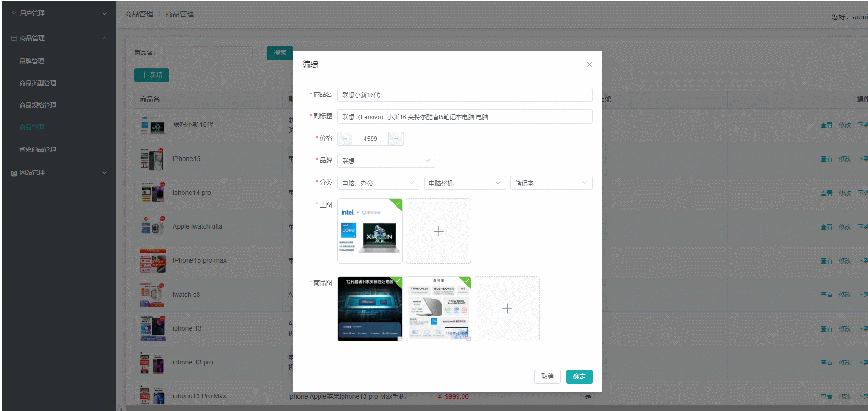Add a new 主图 via plus box
Image resolution: width=868 pixels, height=411 pixels.
coord(438,231)
